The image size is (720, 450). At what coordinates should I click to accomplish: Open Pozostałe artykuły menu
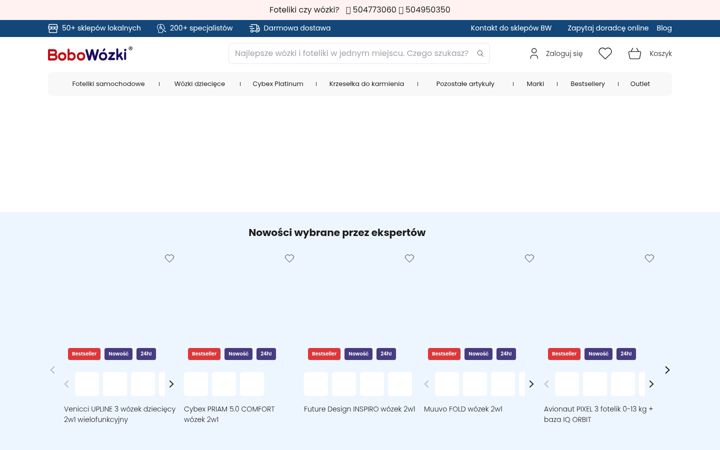point(465,84)
